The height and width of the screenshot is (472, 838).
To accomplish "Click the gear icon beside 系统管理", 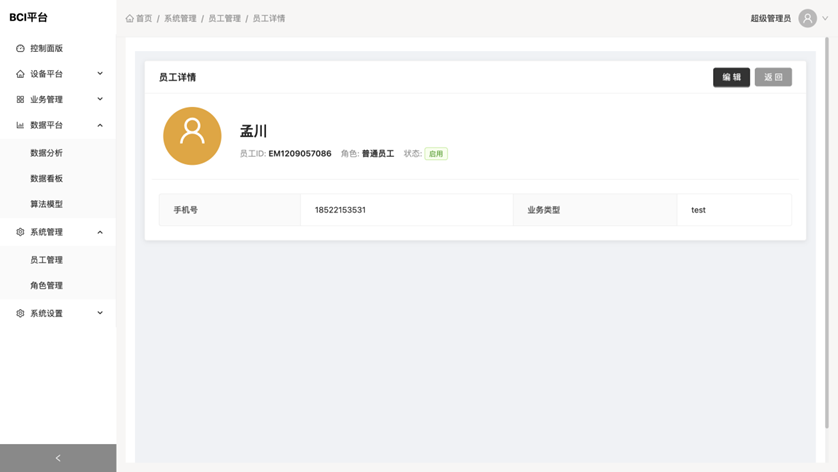I will (x=20, y=232).
